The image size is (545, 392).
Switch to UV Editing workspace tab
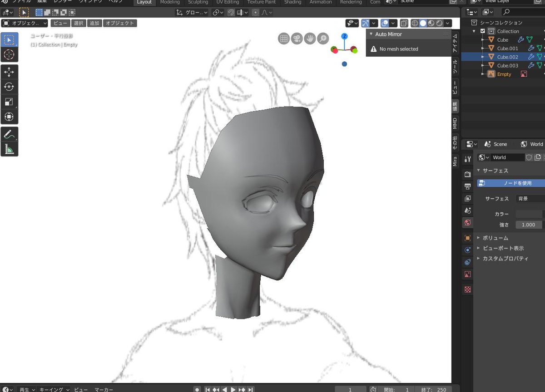click(x=228, y=2)
